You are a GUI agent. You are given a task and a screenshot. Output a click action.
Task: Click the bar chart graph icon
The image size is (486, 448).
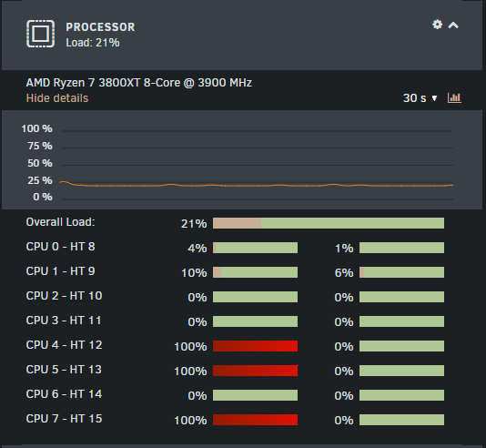click(454, 98)
